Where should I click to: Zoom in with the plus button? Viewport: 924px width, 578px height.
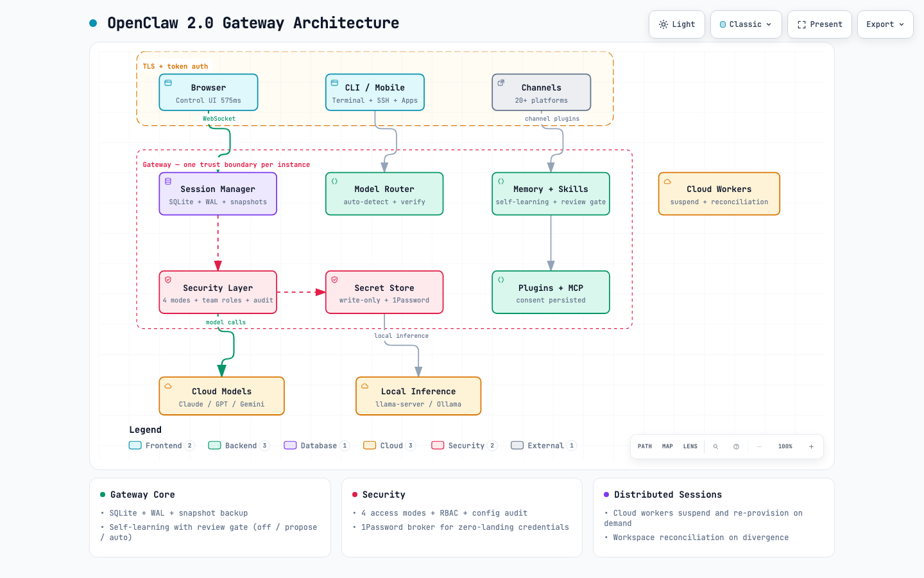[x=811, y=446]
